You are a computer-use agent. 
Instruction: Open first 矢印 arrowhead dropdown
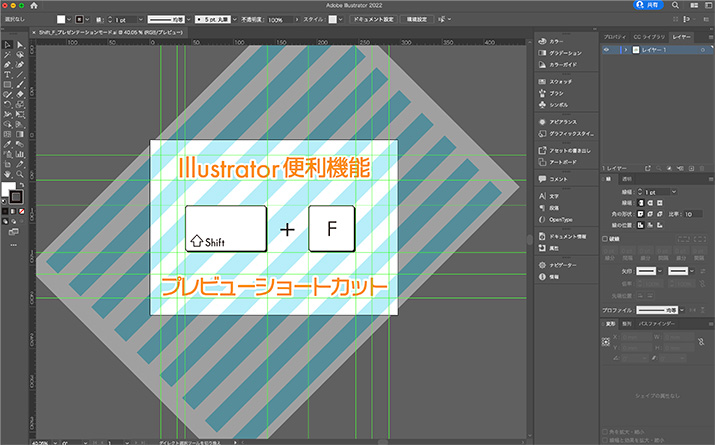tap(659, 271)
